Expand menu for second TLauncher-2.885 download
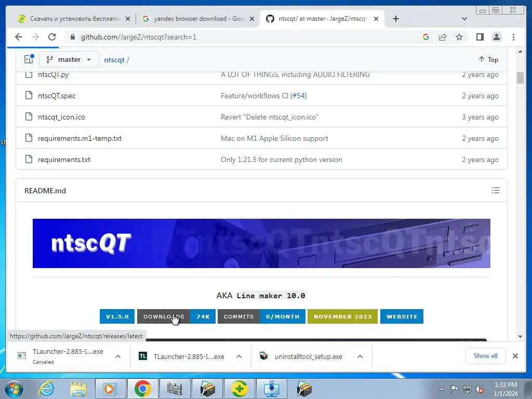The image size is (532, 399). [239, 356]
